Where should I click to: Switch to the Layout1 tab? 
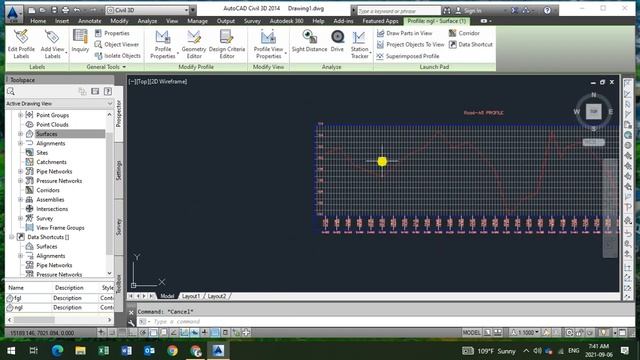(x=191, y=296)
